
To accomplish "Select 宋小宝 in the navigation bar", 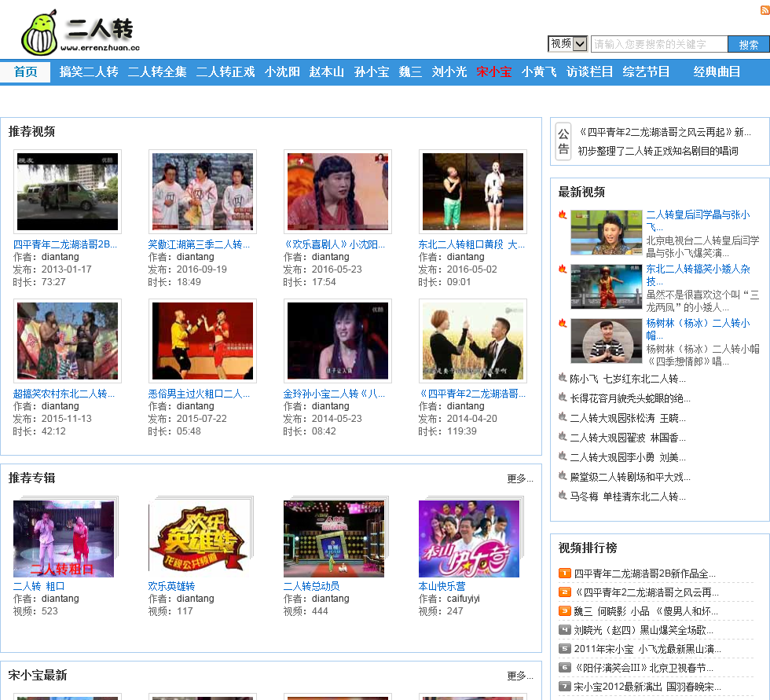I will (494, 72).
